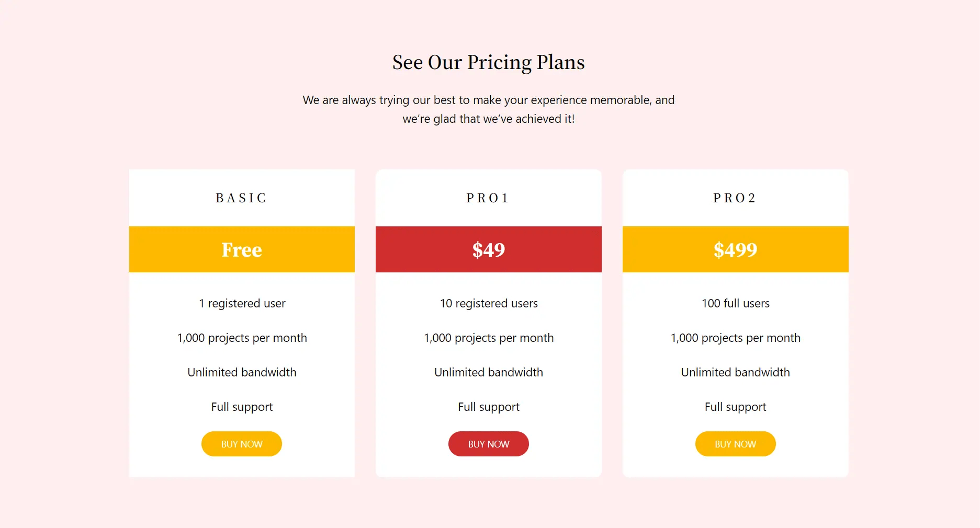
Task: Click "10 registered users" in Pro 1
Action: click(489, 303)
